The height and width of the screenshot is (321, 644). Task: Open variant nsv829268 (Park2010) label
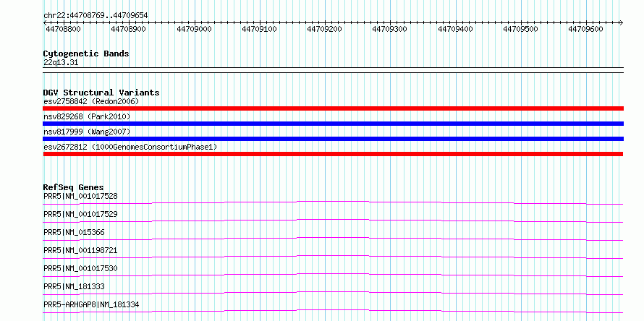(87, 117)
